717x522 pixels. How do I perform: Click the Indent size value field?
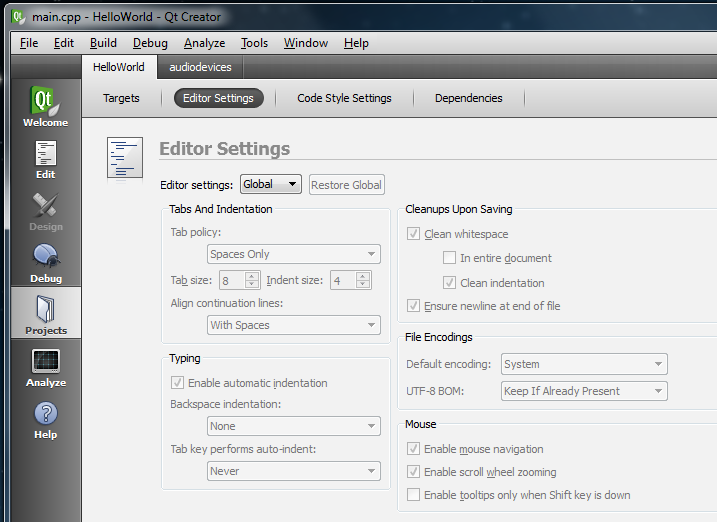coord(343,280)
